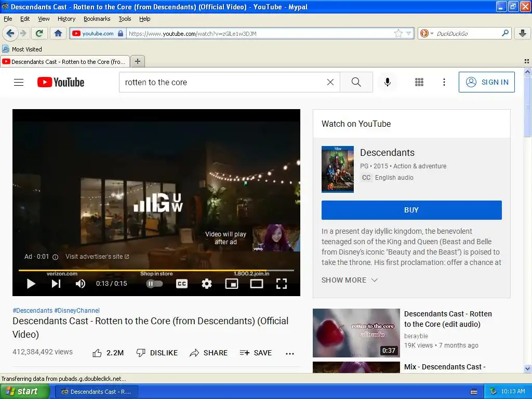
Task: Click the blue BUY button
Action: click(411, 210)
